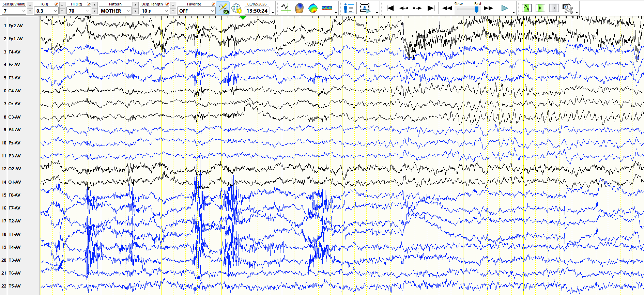
Task: Select the O1-AV channel label
Action: click(15, 182)
